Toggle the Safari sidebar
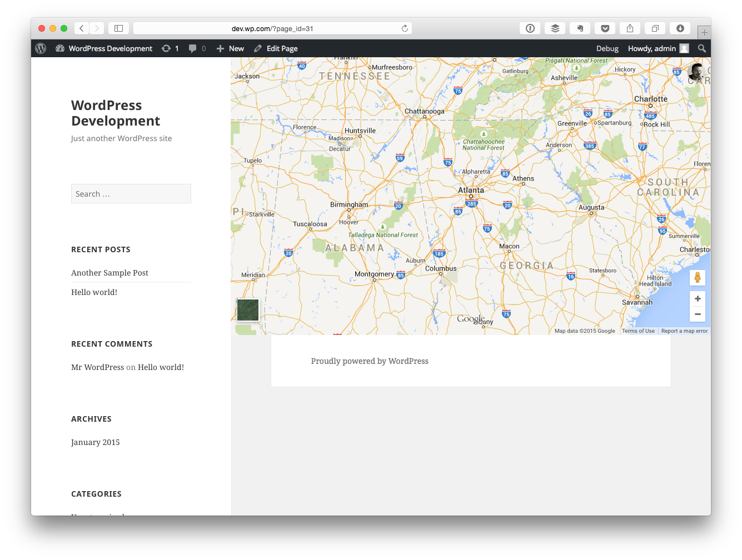Image resolution: width=742 pixels, height=560 pixels. click(118, 28)
